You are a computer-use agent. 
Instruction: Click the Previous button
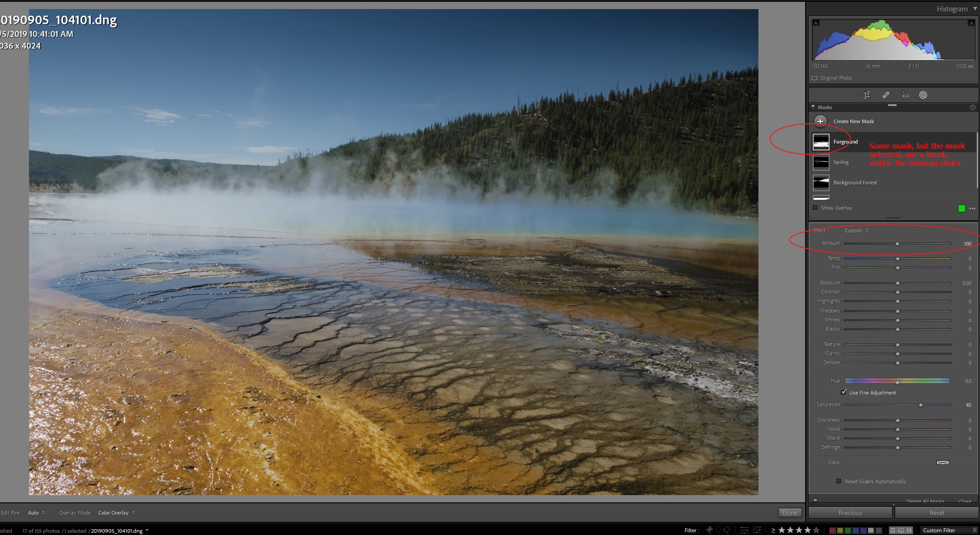click(x=850, y=513)
